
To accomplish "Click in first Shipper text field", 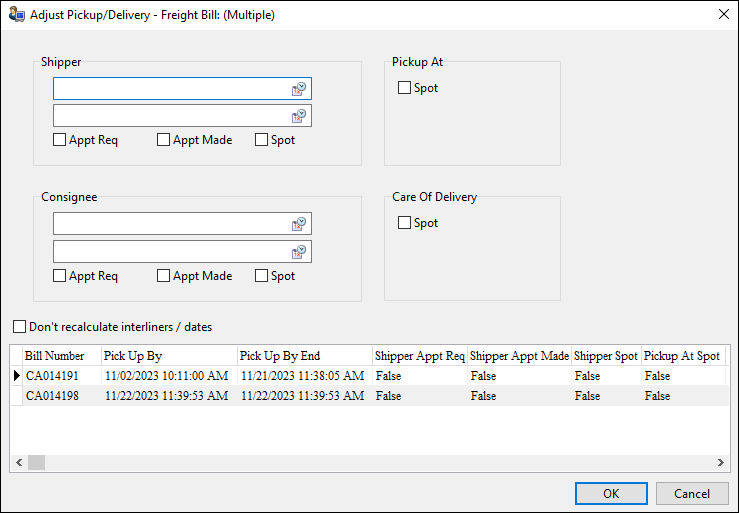I will coord(170,89).
